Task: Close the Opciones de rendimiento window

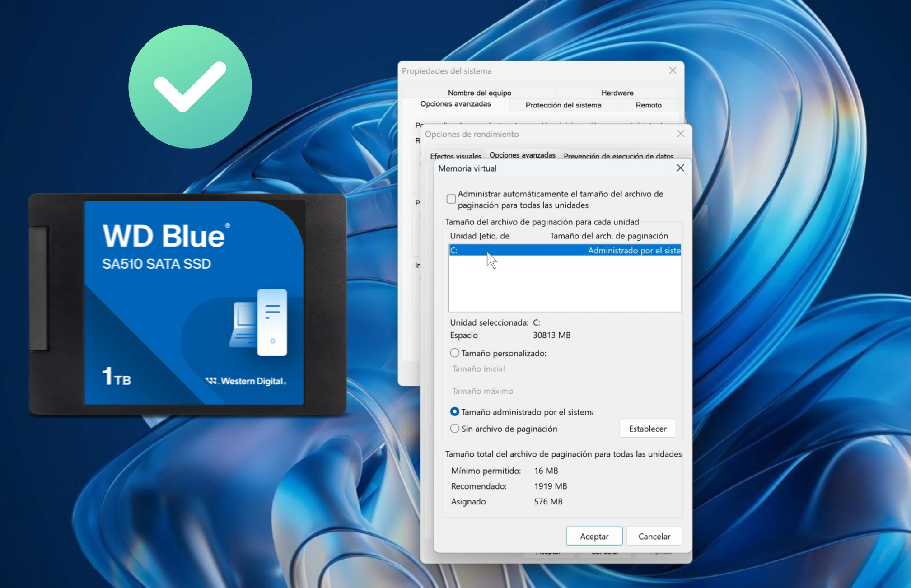Action: [681, 134]
